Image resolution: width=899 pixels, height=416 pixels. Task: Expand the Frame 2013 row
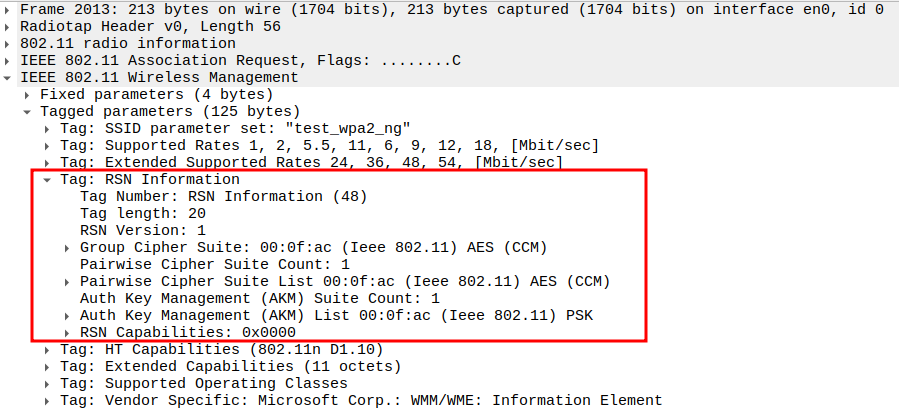(8, 9)
